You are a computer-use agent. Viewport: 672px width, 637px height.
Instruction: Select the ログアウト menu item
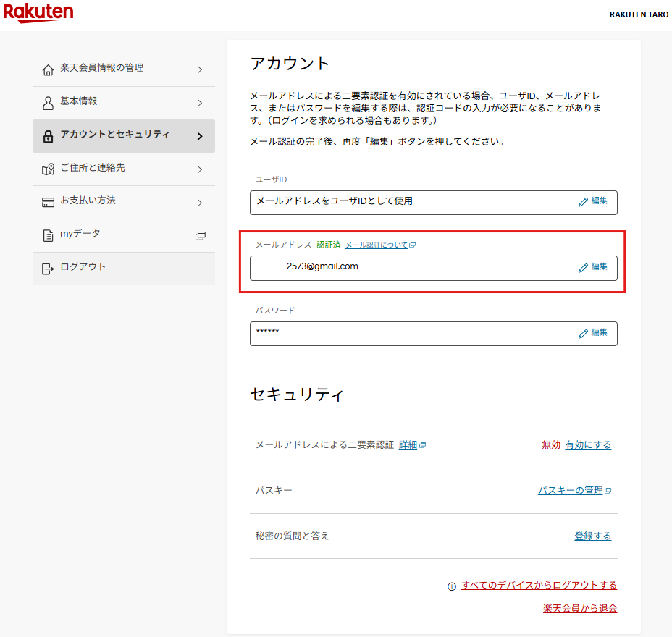[83, 267]
